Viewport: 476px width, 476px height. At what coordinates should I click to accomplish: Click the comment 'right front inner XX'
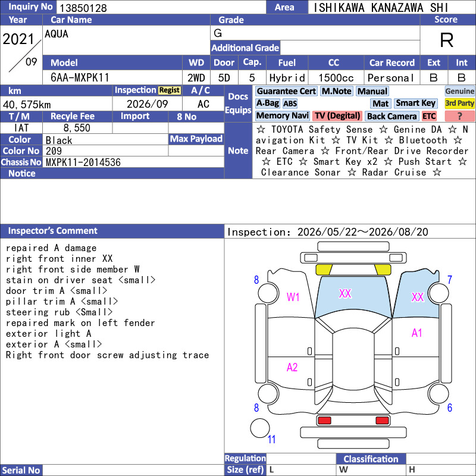(59, 259)
